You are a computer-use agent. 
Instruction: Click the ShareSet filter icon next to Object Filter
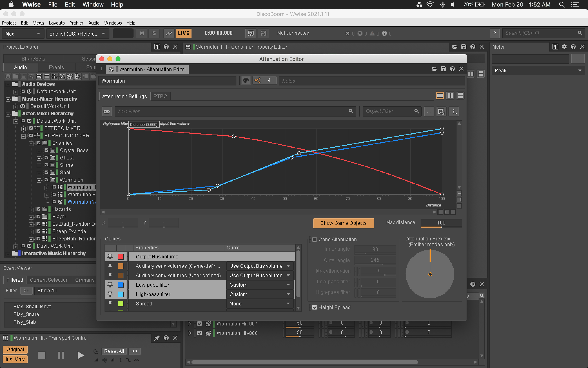[441, 111]
